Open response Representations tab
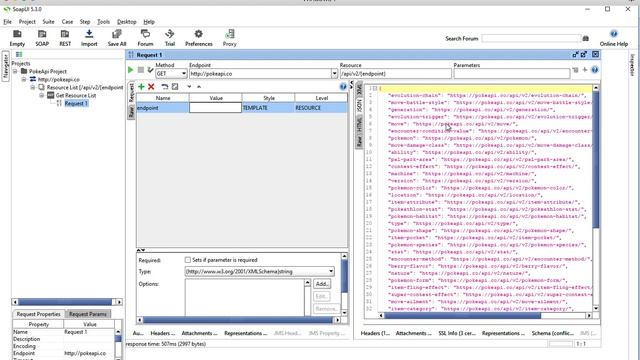The height and width of the screenshot is (360, 640). pyautogui.click(x=503, y=333)
